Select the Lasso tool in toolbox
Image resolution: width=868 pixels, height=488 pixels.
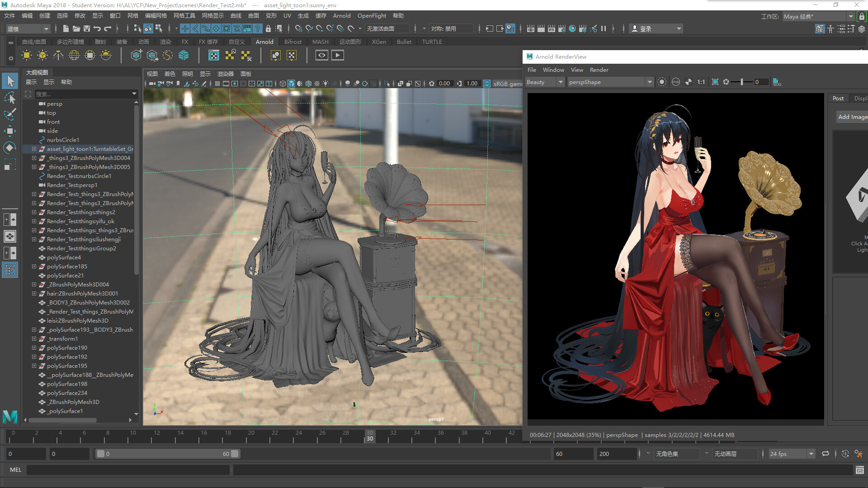coord(10,98)
